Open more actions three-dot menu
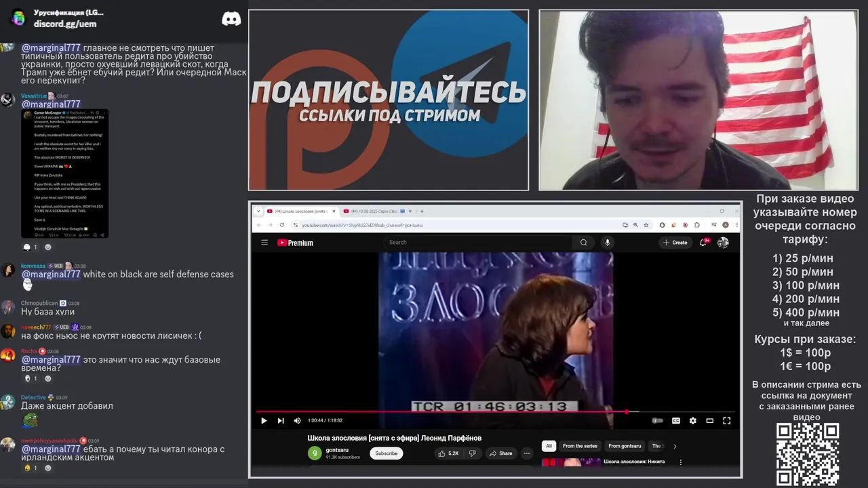 coord(527,453)
